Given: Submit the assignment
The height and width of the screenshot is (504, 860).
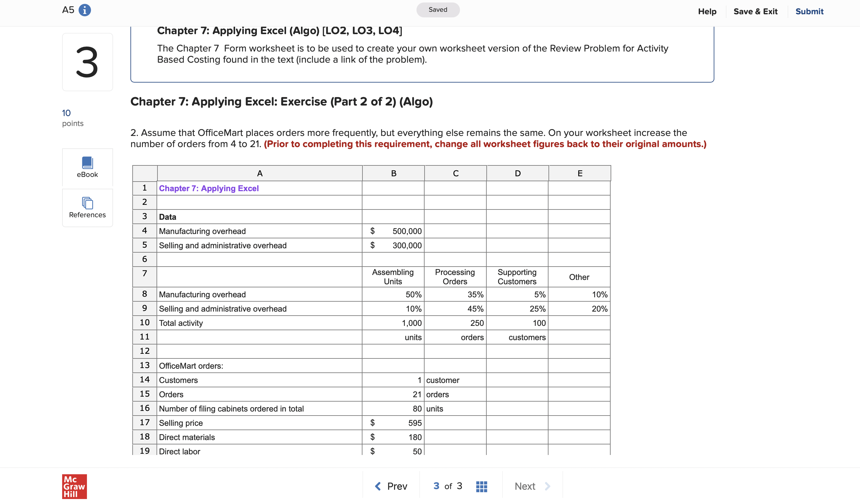Looking at the screenshot, I should click(809, 11).
